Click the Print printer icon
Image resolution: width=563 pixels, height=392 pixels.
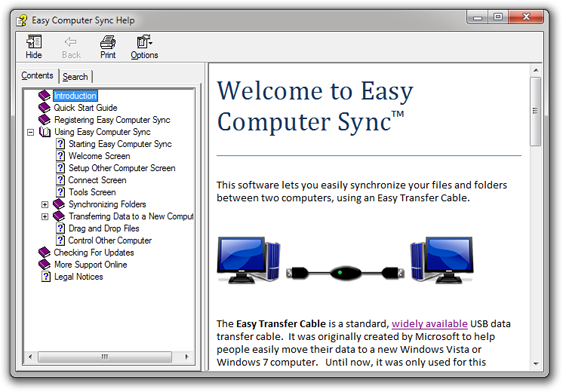pyautogui.click(x=108, y=42)
